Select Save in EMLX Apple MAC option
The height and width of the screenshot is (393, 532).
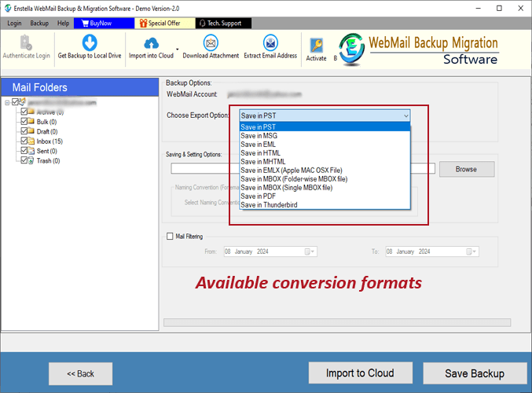pyautogui.click(x=325, y=171)
